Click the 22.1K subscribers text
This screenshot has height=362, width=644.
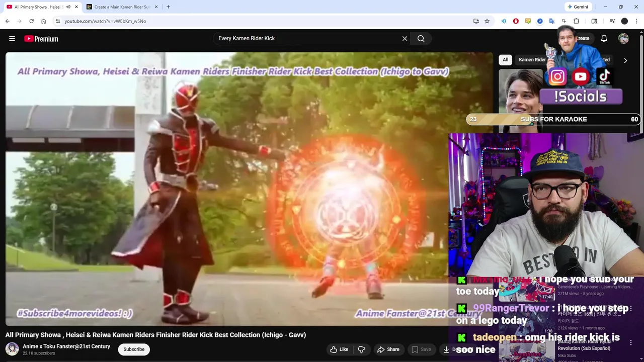click(x=39, y=353)
